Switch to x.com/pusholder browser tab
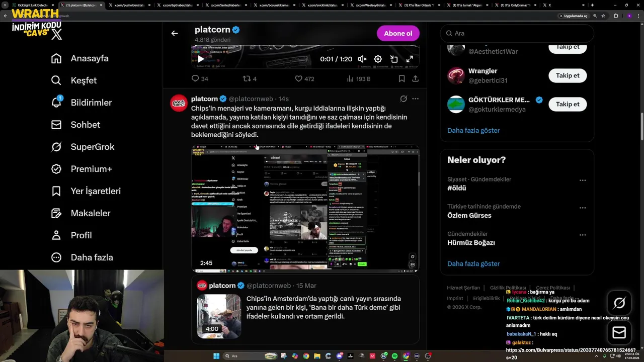 point(129,5)
